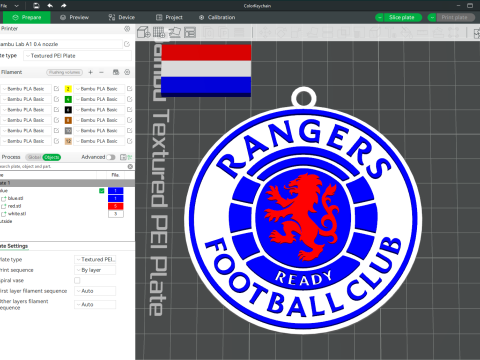Select the red.stl part in object list
The image size is (480, 360).
coord(14,206)
